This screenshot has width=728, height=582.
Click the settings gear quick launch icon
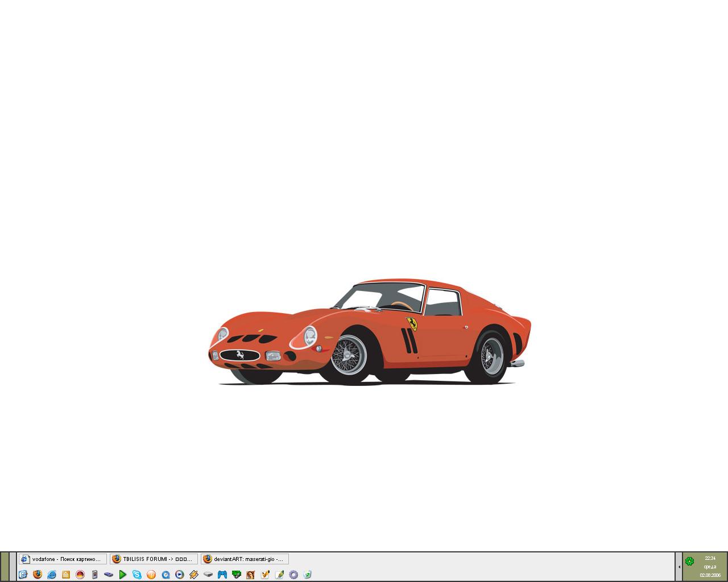[293, 575]
